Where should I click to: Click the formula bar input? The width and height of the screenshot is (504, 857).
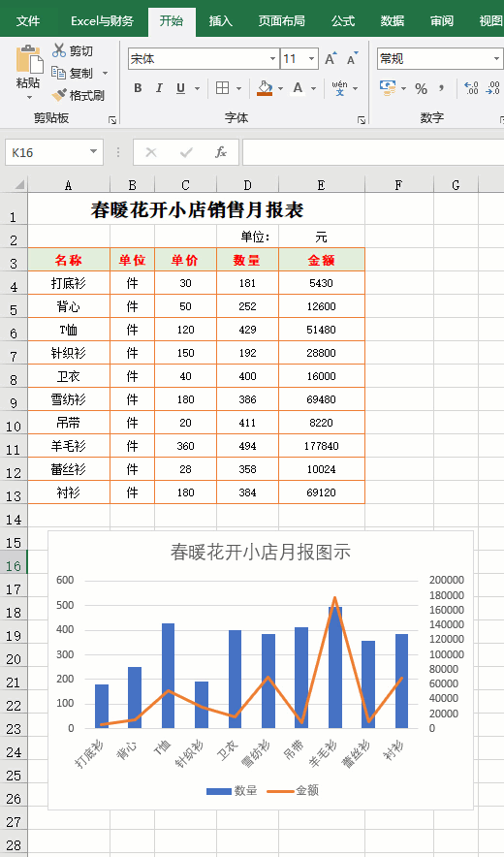[x=373, y=152]
